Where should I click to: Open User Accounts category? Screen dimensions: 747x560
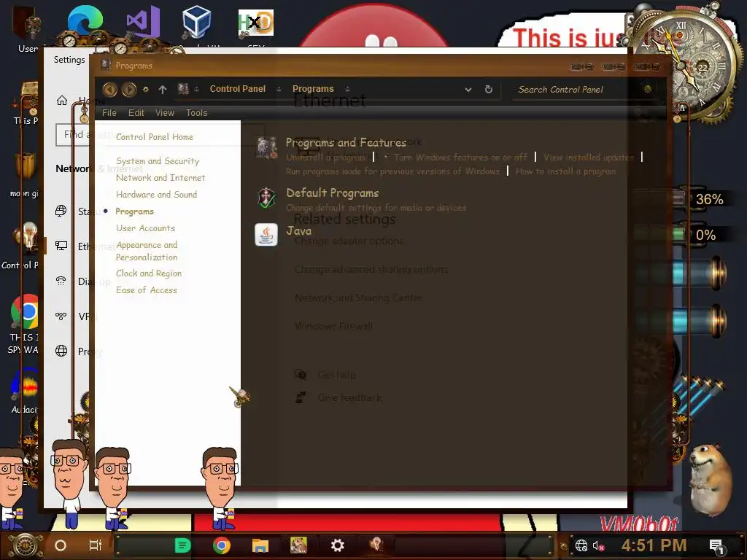pyautogui.click(x=145, y=228)
